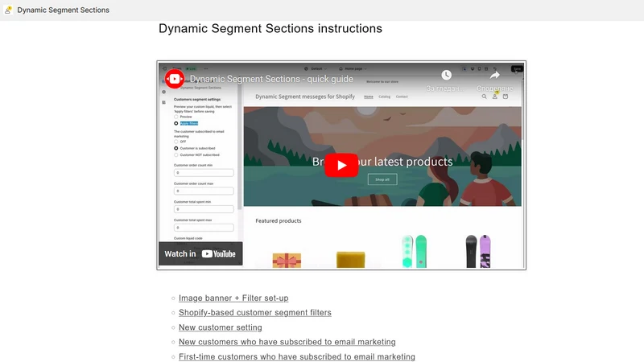Click the Dynamic Segment Sections header title

click(x=64, y=10)
